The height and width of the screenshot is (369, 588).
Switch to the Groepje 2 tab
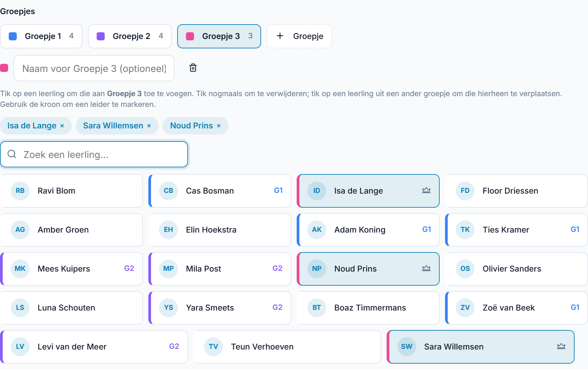click(130, 36)
